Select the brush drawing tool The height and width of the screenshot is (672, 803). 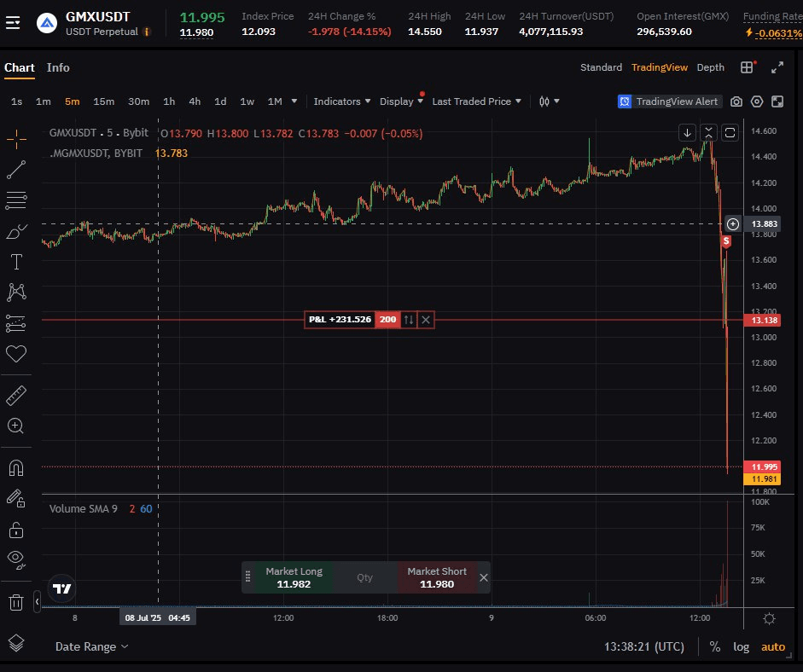coord(16,231)
